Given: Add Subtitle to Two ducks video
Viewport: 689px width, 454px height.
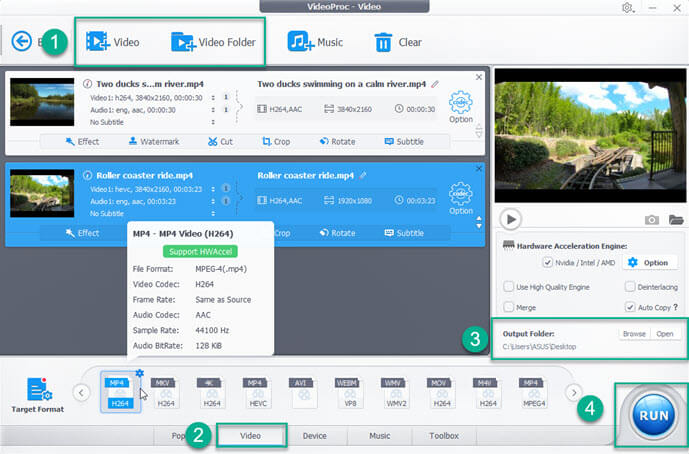Looking at the screenshot, I should point(404,142).
